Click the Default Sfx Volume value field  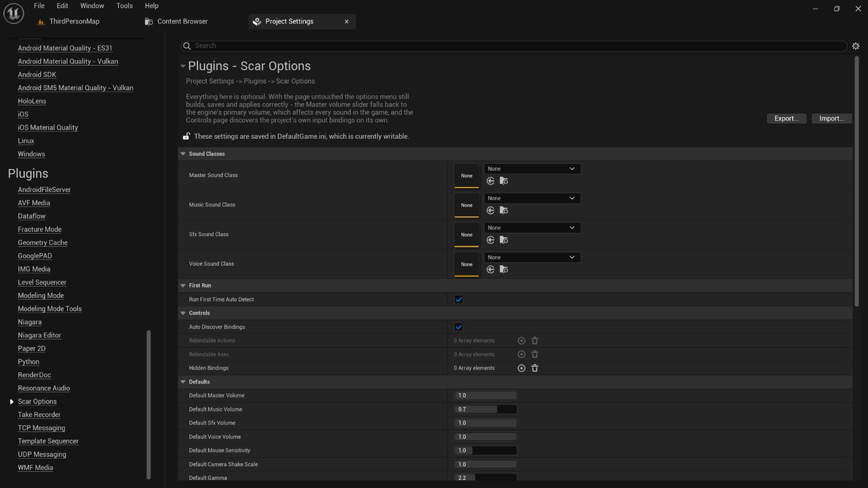click(486, 423)
